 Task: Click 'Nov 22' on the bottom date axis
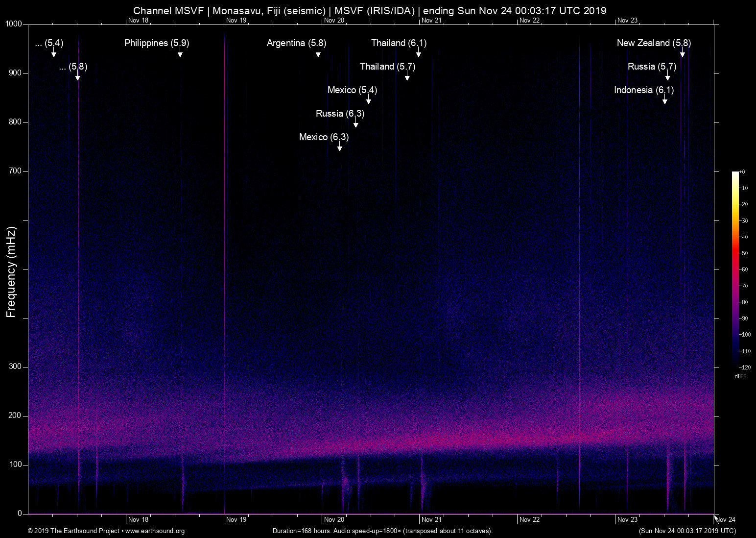(529, 520)
